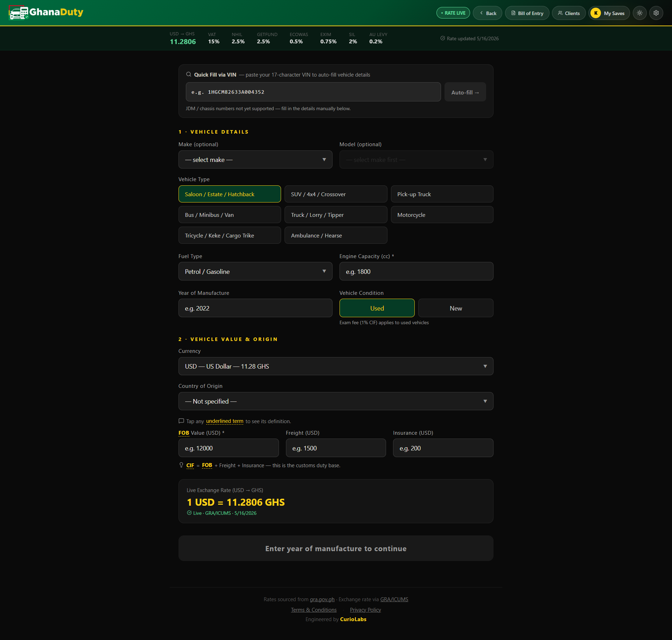Screen dimensions: 672x640
Task: Show FOB definition in CIF formula
Action: click(207, 465)
